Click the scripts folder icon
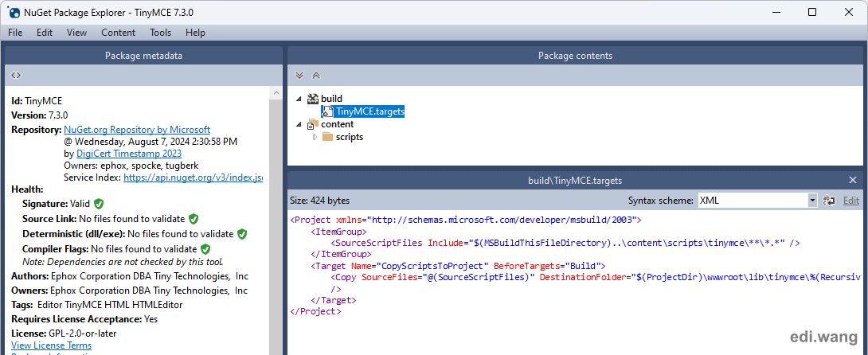868x355 pixels. pos(327,137)
